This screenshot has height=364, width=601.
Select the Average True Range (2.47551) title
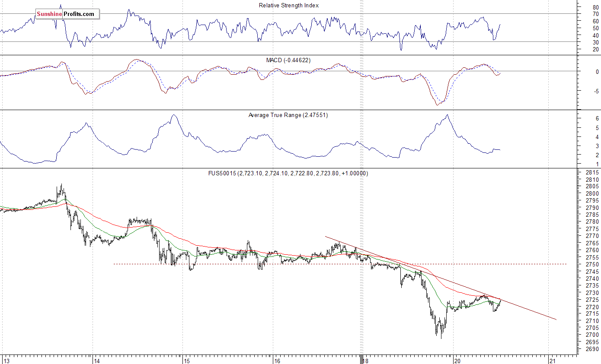[288, 115]
